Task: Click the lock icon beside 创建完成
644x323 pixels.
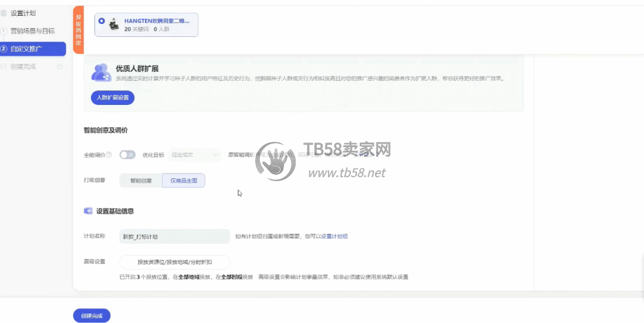Action: (x=59, y=67)
